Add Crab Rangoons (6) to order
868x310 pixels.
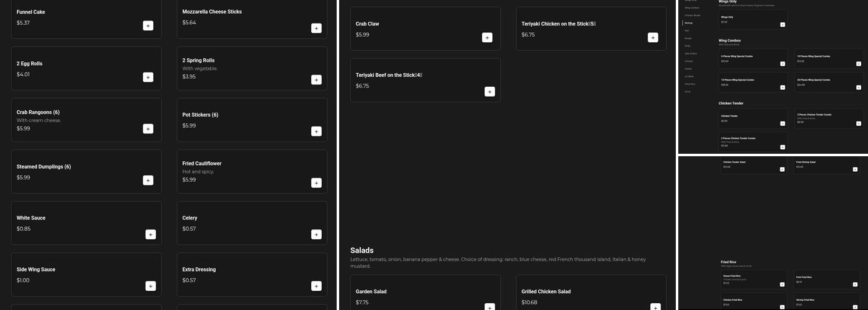pyautogui.click(x=148, y=128)
